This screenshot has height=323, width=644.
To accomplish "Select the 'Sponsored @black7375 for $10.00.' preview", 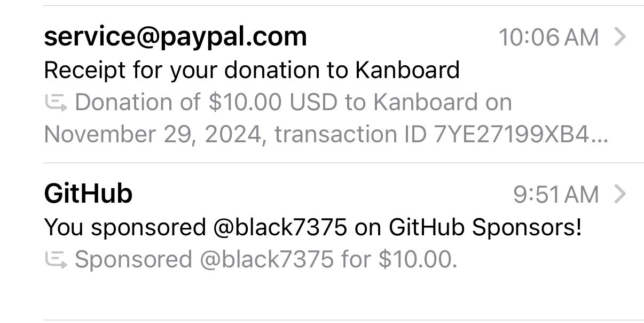I will click(266, 260).
